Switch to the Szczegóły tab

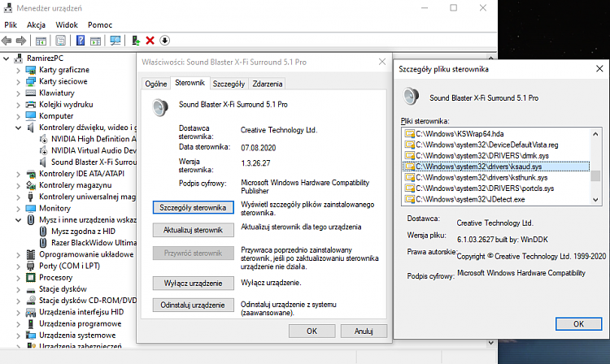(229, 84)
